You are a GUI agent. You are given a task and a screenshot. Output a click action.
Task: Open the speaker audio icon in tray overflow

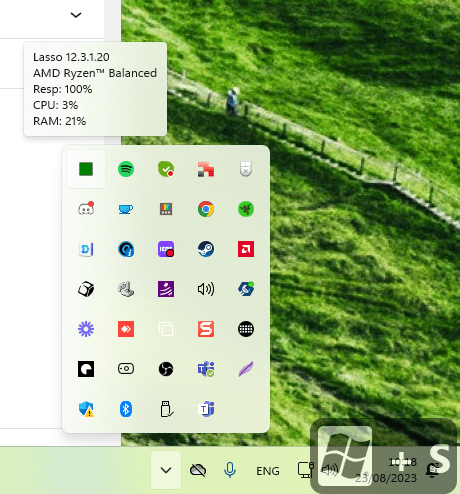coord(206,289)
